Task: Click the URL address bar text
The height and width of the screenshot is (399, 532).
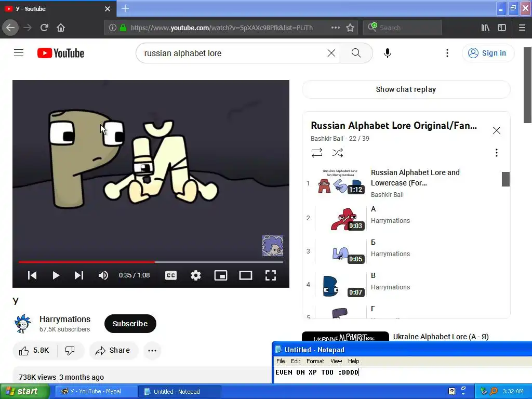Action: (221, 28)
